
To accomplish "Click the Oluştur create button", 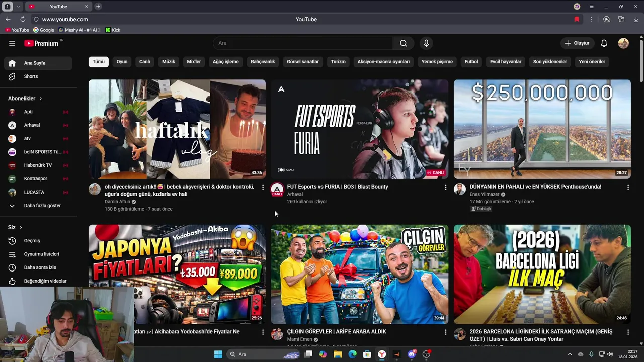I will (x=577, y=43).
